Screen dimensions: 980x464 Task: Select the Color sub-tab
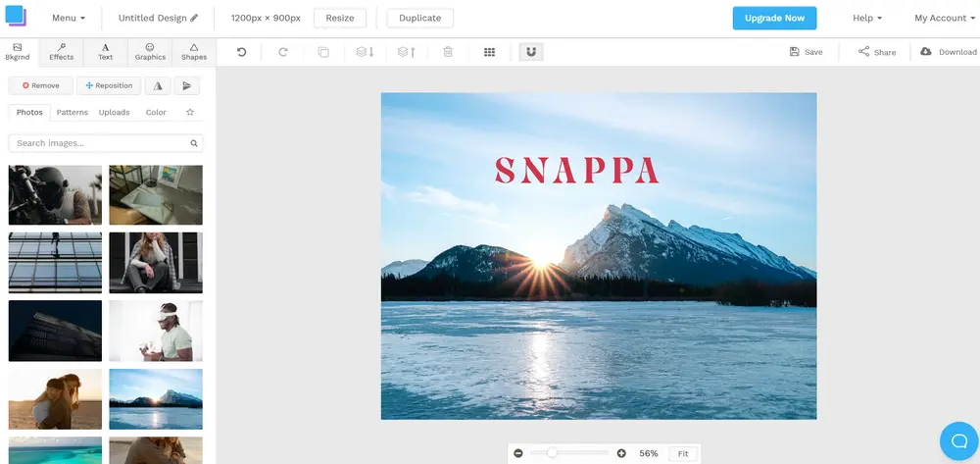156,113
